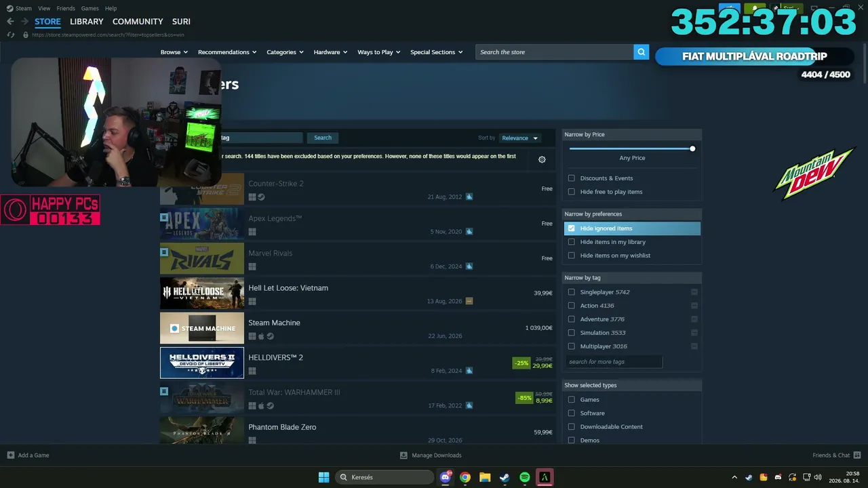Screen dimensions: 868x488
Task: Expand the Ways to Play dropdown
Action: (x=379, y=52)
